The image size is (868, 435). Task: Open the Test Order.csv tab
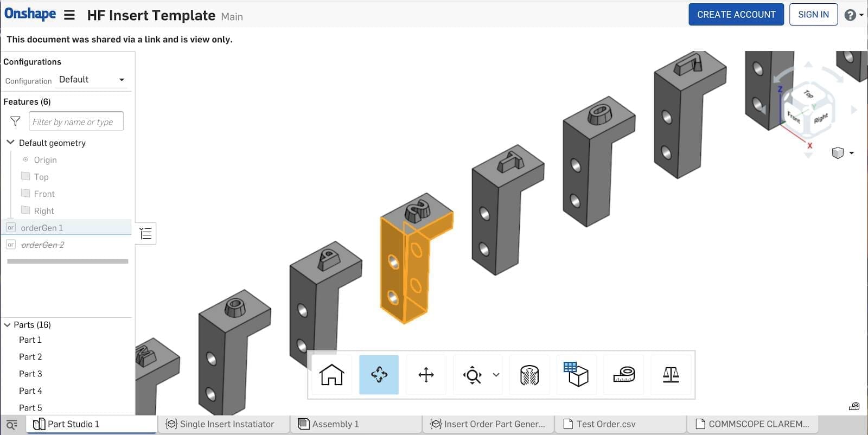click(x=621, y=424)
